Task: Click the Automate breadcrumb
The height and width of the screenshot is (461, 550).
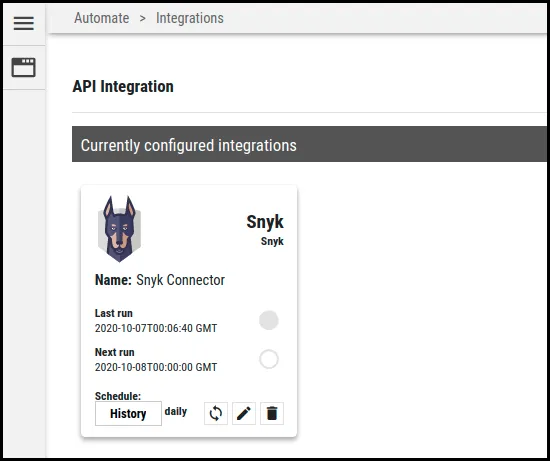Action: tap(101, 18)
